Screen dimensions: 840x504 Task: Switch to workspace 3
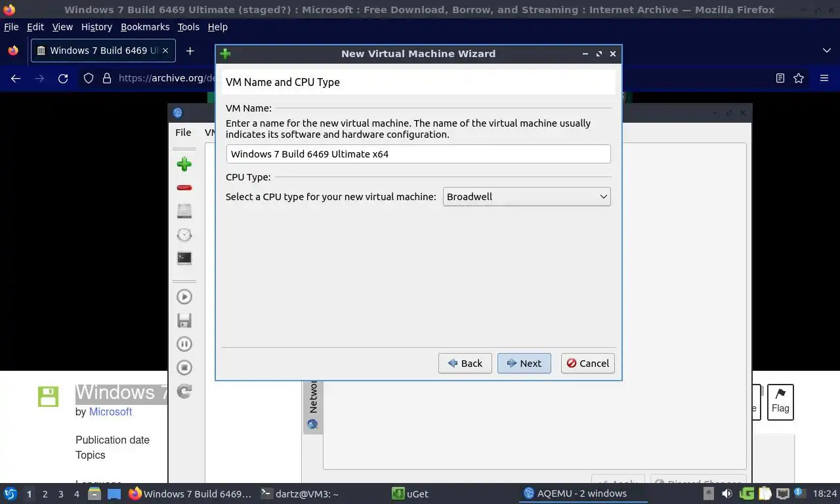coord(60,493)
